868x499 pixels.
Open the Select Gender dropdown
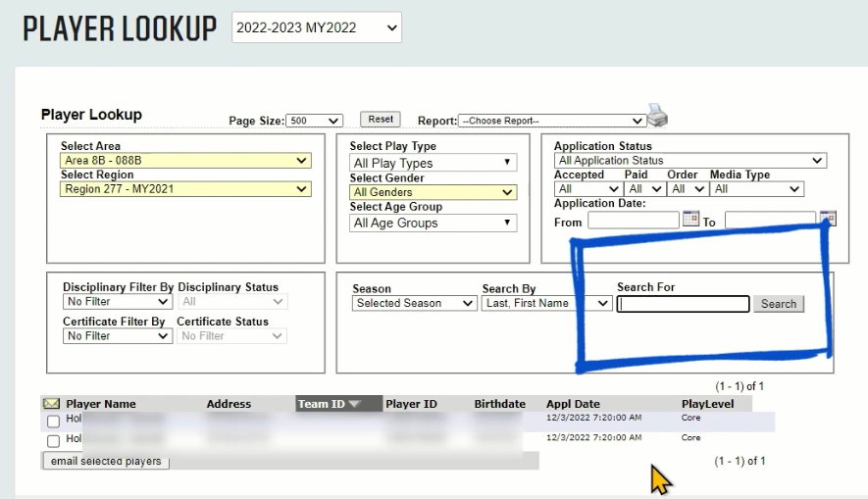[x=433, y=192]
